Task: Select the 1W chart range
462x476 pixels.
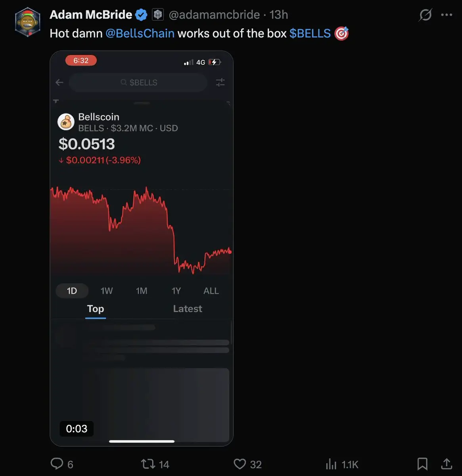Action: tap(107, 291)
